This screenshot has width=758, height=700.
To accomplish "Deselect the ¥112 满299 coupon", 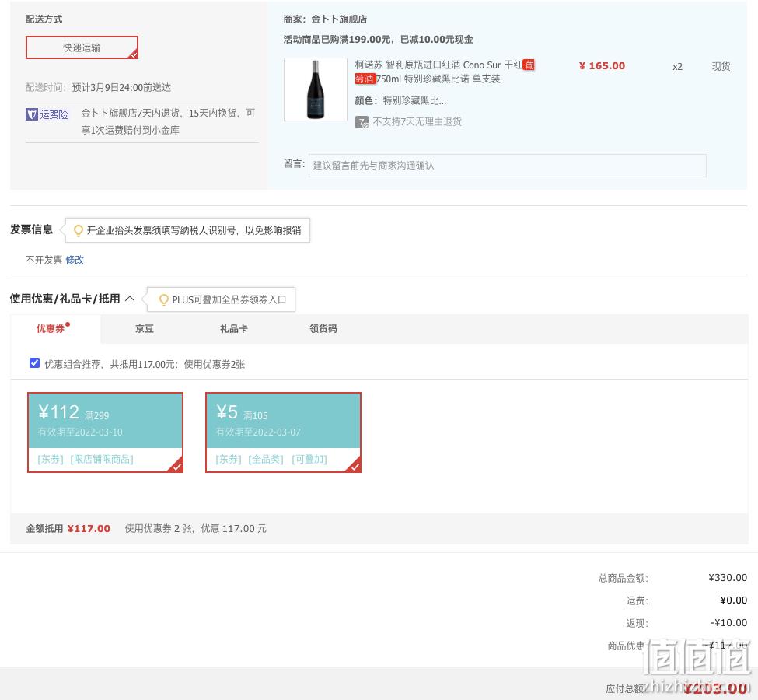I will (106, 432).
